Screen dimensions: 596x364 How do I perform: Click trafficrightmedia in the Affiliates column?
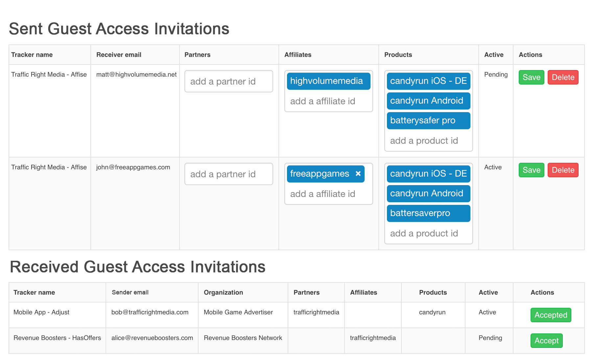(373, 338)
